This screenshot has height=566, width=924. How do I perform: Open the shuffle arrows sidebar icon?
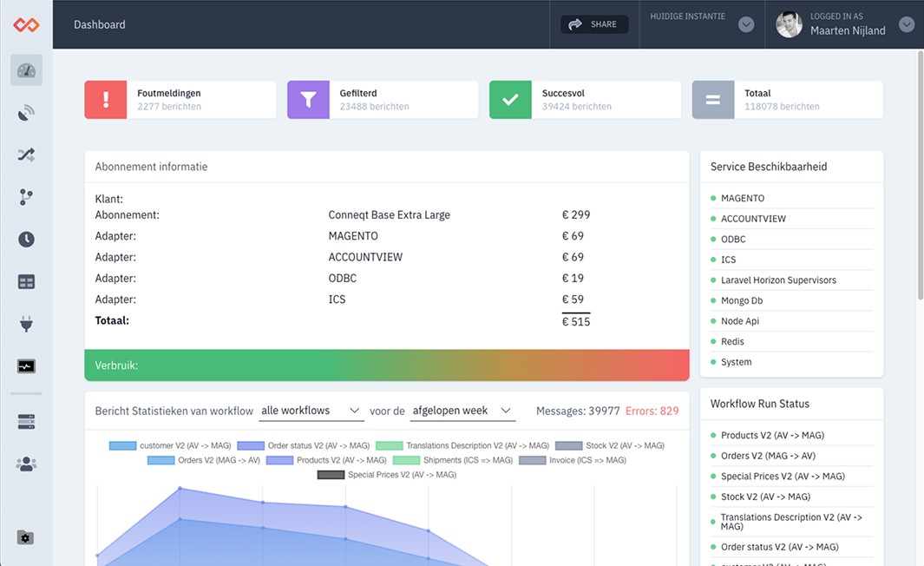pos(26,155)
